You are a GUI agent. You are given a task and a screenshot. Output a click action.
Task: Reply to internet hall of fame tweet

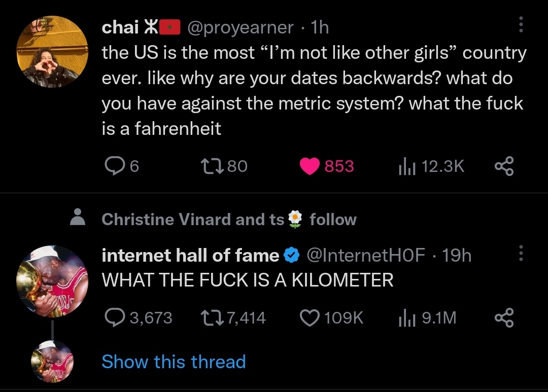point(115,317)
